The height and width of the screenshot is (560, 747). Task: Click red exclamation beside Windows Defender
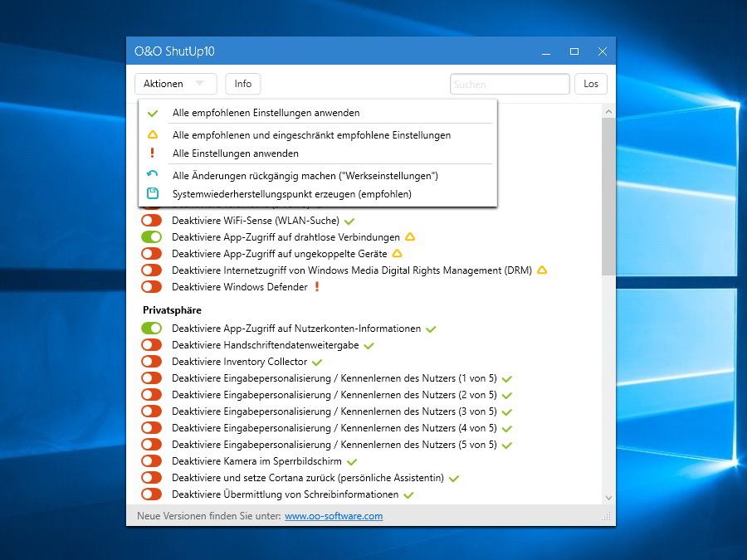pos(317,287)
